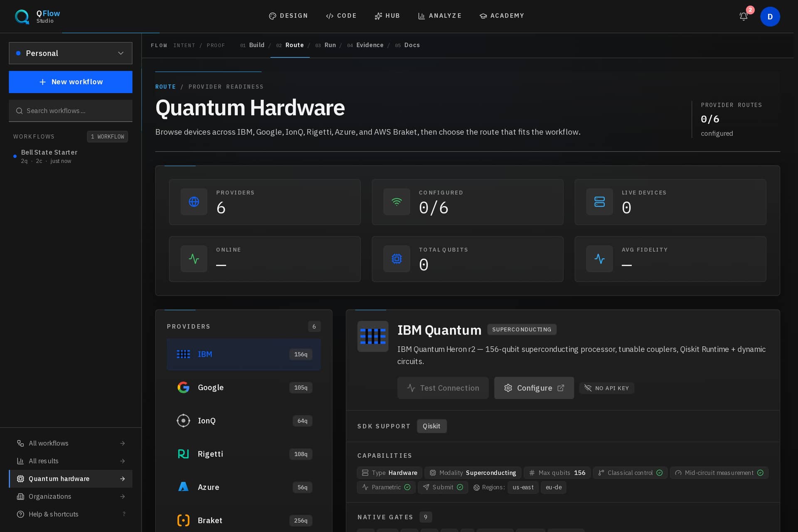Click the Classical control check icon
This screenshot has height=532, width=798.
click(x=659, y=473)
